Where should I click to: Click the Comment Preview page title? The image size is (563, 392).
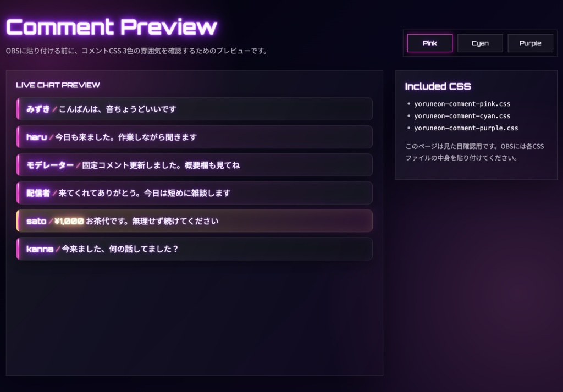tap(112, 27)
